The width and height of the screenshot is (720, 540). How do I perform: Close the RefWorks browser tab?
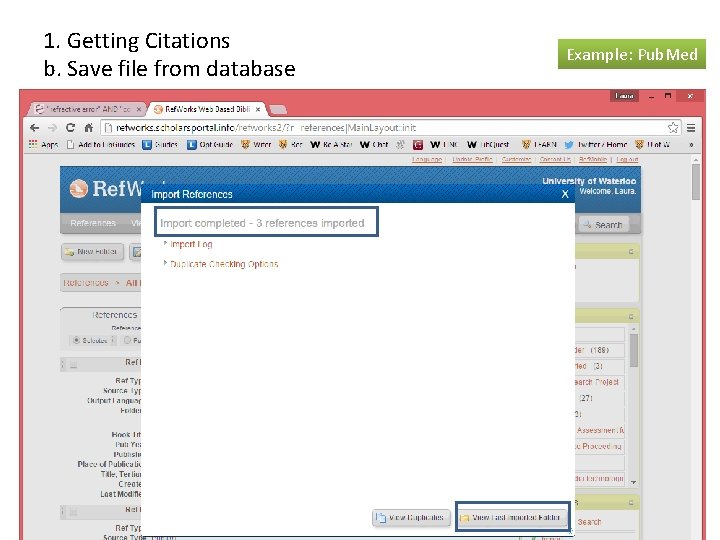[258, 109]
